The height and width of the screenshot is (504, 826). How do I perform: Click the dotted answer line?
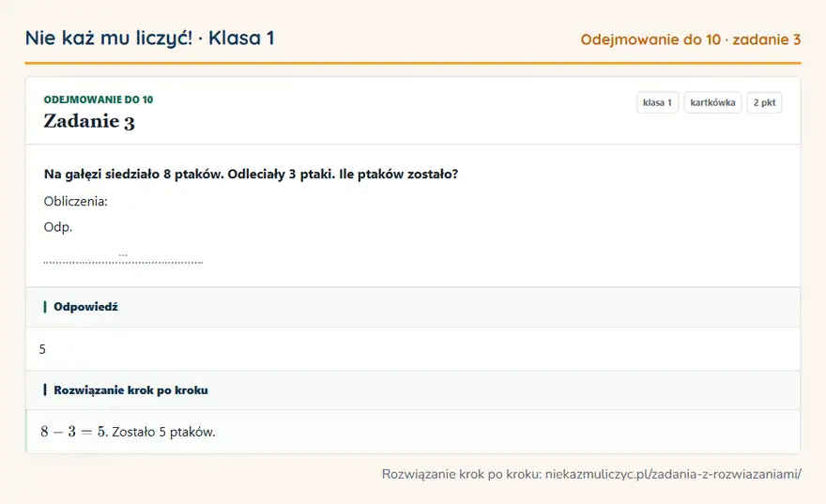pyautogui.click(x=123, y=261)
